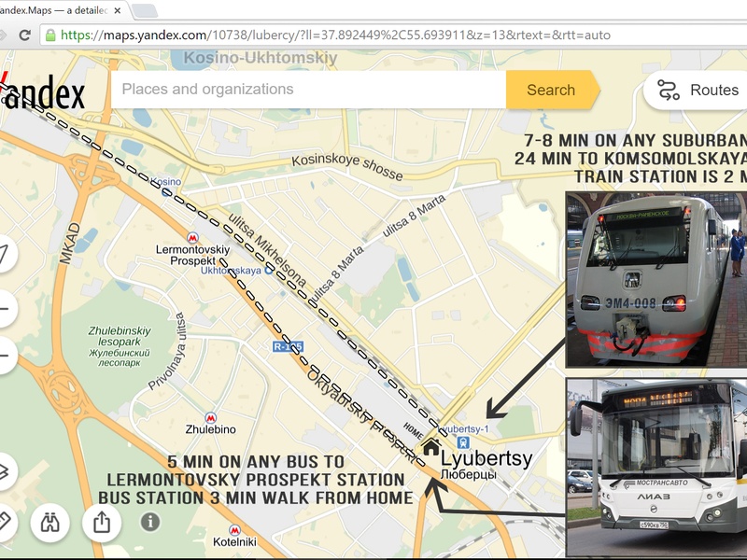The image size is (747, 560).
Task: Reload the page with the refresh button
Action: pos(25,35)
